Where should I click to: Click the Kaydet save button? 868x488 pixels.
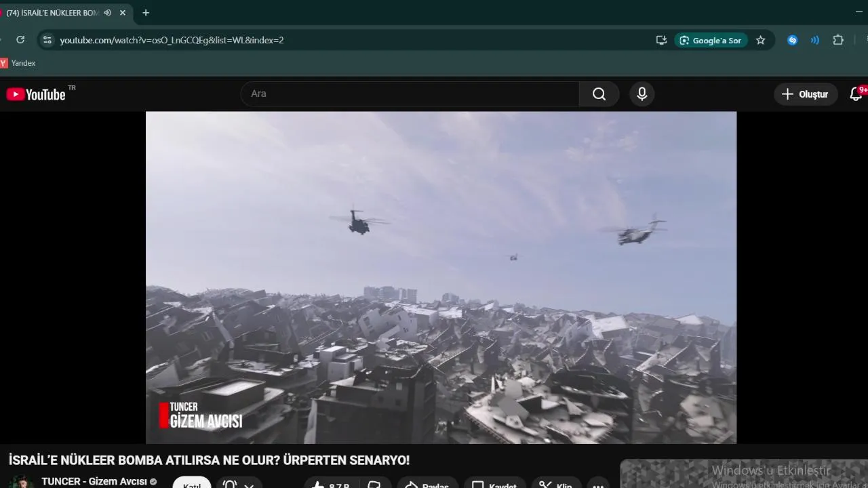point(494,483)
